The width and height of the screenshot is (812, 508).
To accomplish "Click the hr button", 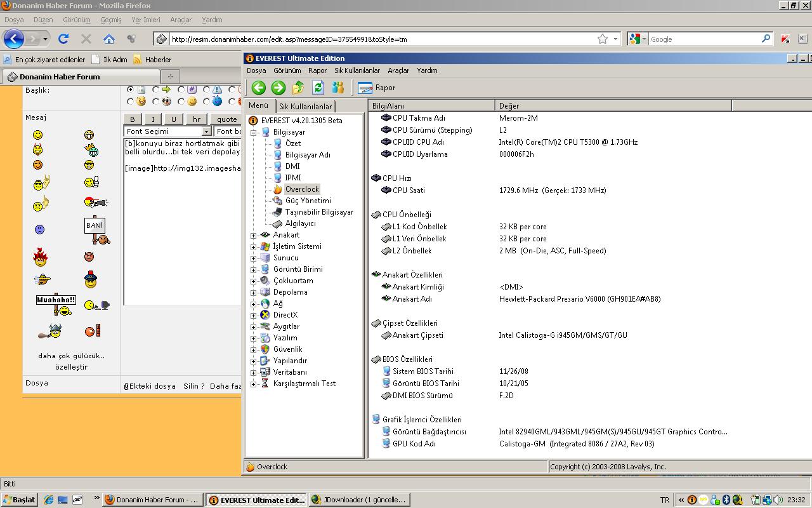I will click(197, 119).
